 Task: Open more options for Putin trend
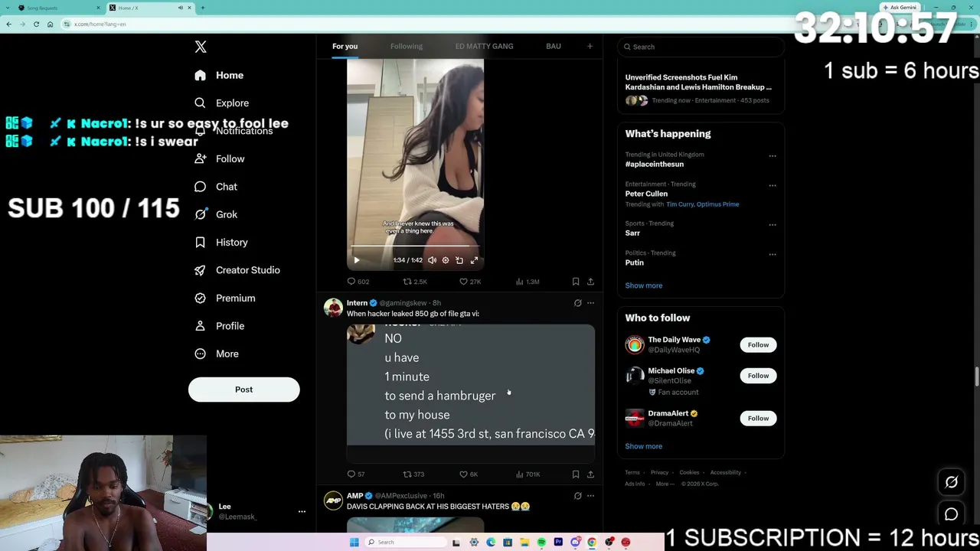(773, 254)
